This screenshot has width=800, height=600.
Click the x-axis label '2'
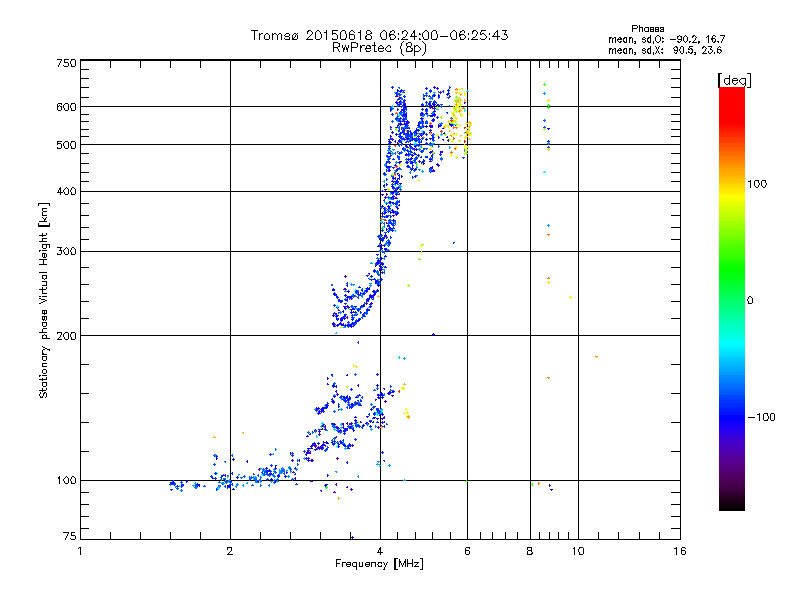coord(230,551)
